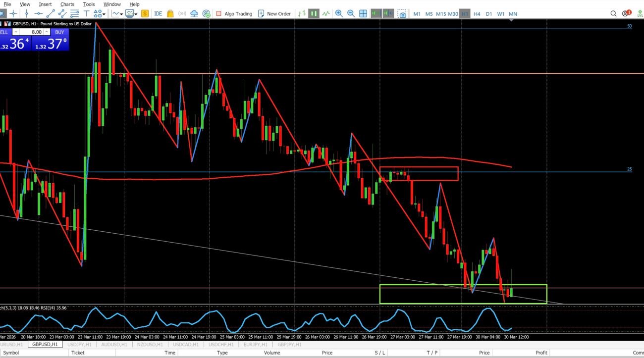Image resolution: width=644 pixels, height=358 pixels.
Task: Open the Charts menu
Action: click(x=67, y=4)
